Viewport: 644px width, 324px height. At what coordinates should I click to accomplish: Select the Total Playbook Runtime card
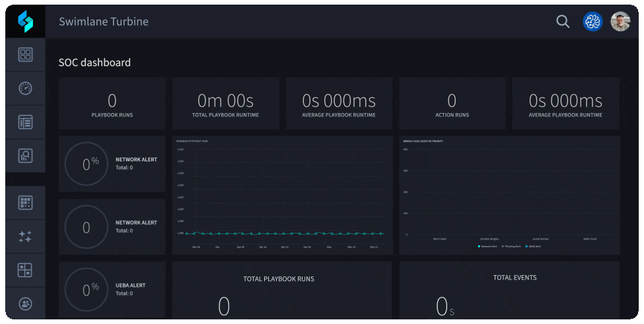pos(225,104)
